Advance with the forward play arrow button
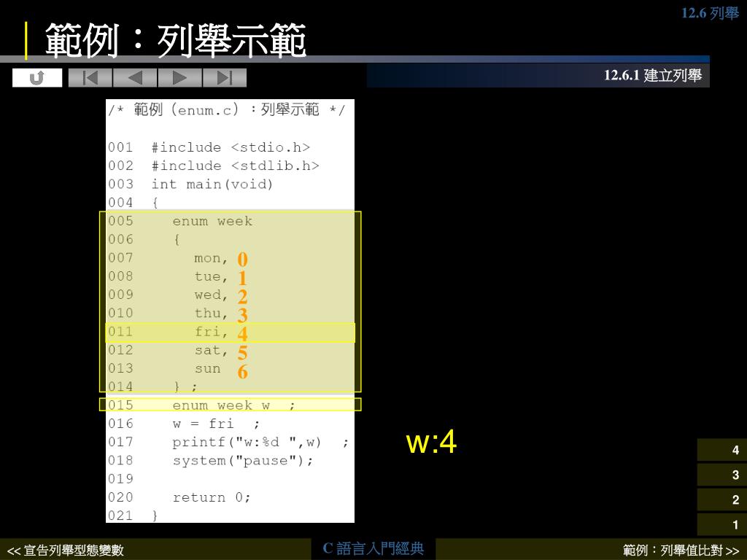747x560 pixels. coord(180,77)
